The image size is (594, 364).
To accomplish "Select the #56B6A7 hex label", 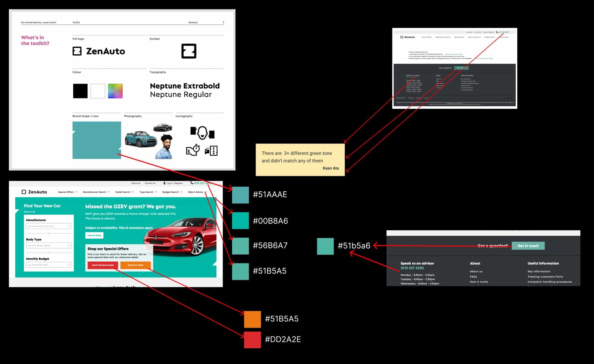I will click(270, 246).
